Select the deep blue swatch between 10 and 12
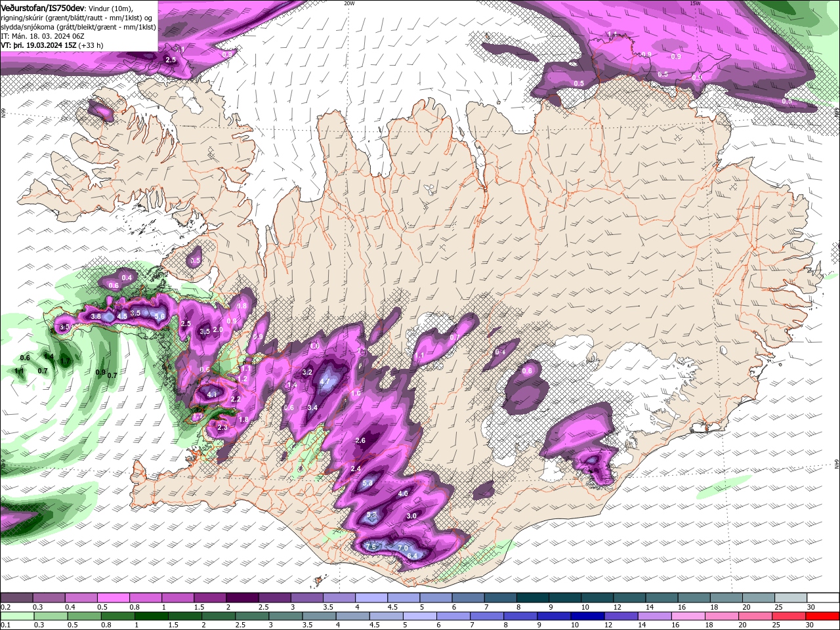This screenshot has width=840, height=630. [587, 616]
